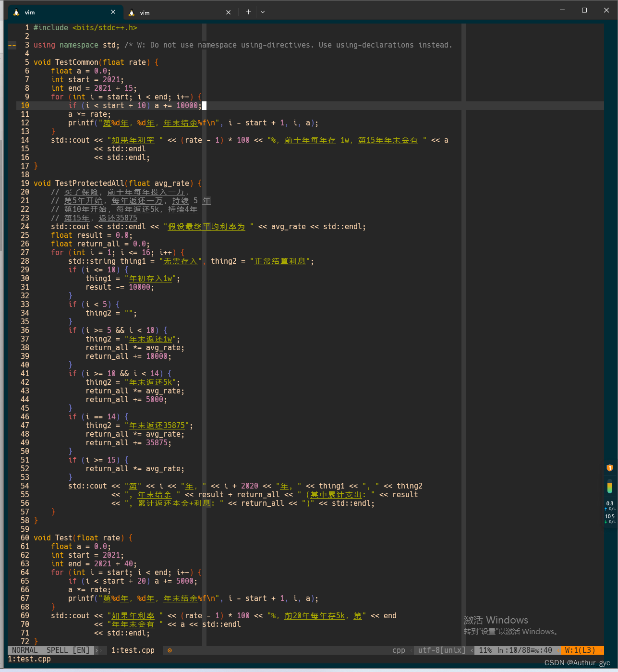The width and height of the screenshot is (618, 672).
Task: Click 'float return_all = 0.0;' line
Action: click(x=100, y=244)
